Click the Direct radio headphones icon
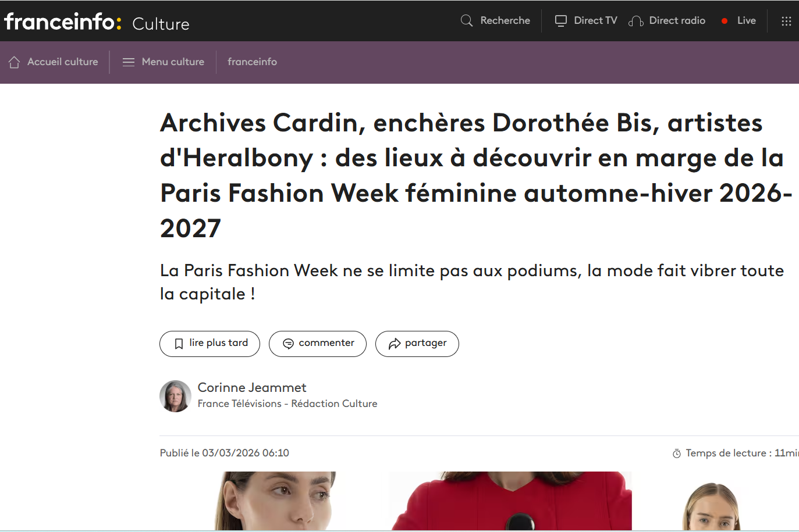The width and height of the screenshot is (799, 532). pyautogui.click(x=636, y=22)
